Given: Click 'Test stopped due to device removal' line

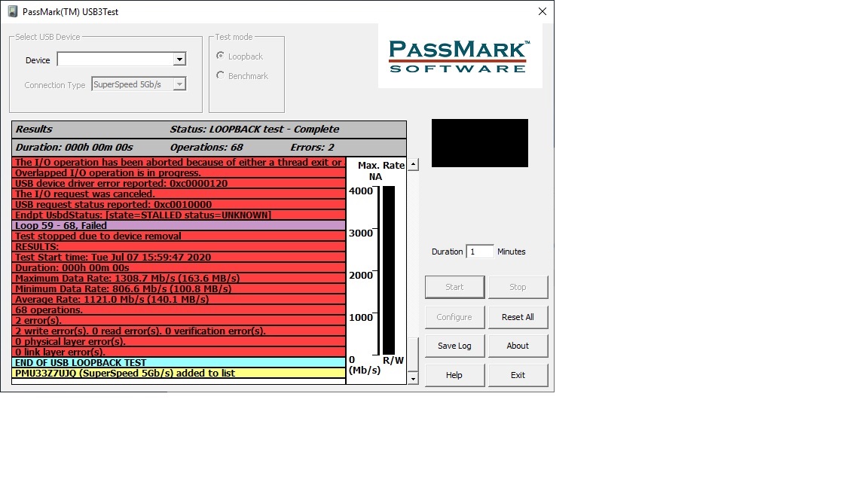Looking at the screenshot, I should (179, 236).
